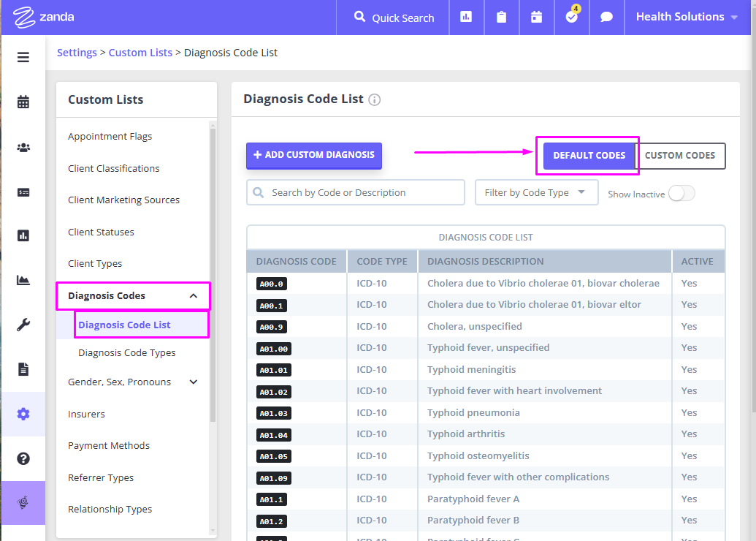The height and width of the screenshot is (541, 756).
Task: Open the top bar clipboard icon
Action: 501,18
